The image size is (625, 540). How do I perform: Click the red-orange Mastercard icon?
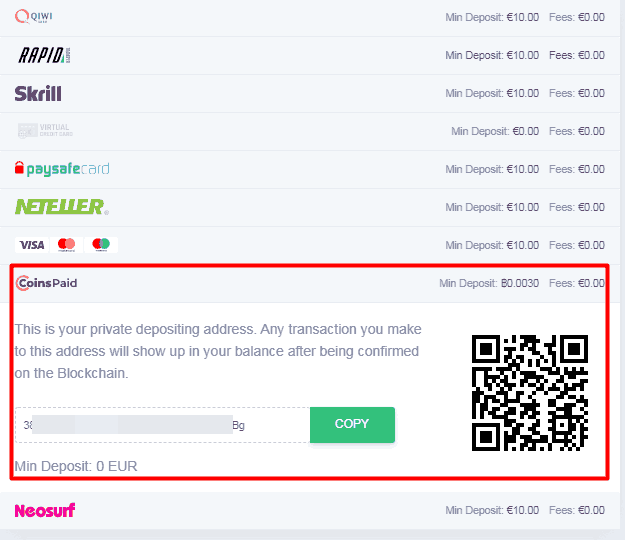[x=66, y=245]
